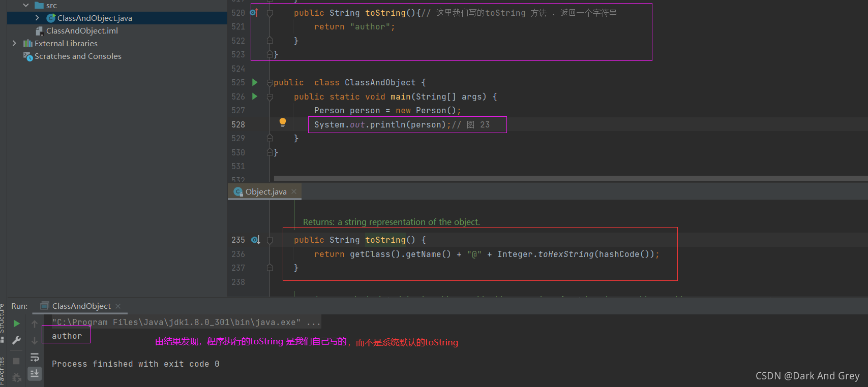Click the Run panel label
The height and width of the screenshot is (387, 868).
click(x=19, y=306)
